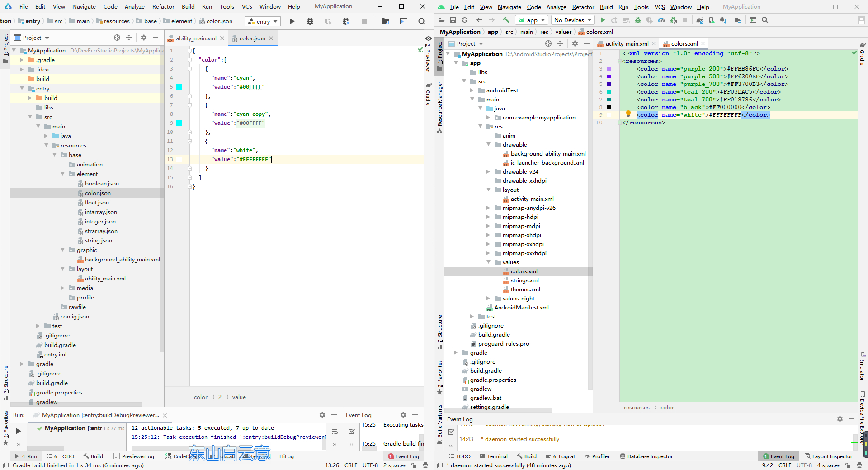Sync project with Gradle files elephant icon
The height and width of the screenshot is (470, 868).
[700, 20]
